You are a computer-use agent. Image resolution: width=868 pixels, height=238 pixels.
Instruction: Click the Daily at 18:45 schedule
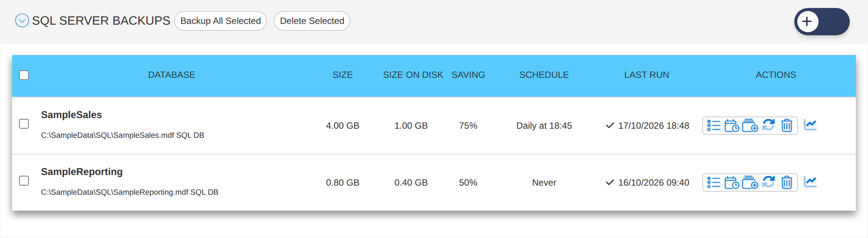click(x=544, y=126)
